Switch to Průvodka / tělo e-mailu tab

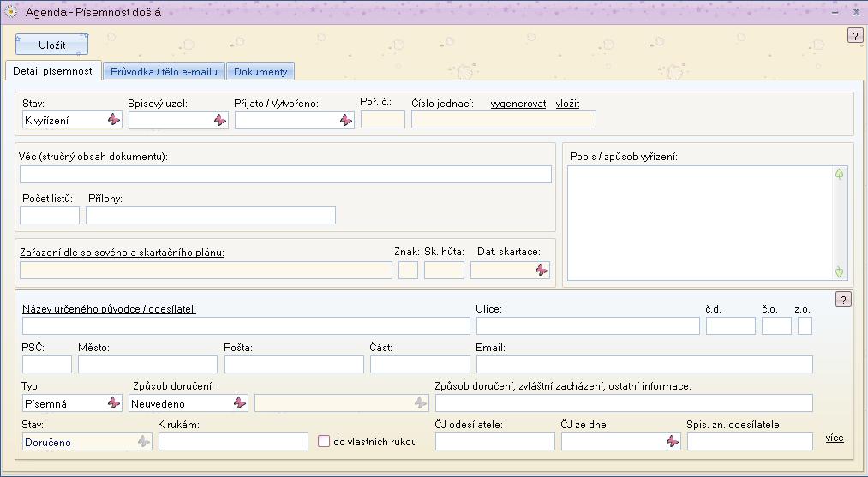pyautogui.click(x=164, y=72)
